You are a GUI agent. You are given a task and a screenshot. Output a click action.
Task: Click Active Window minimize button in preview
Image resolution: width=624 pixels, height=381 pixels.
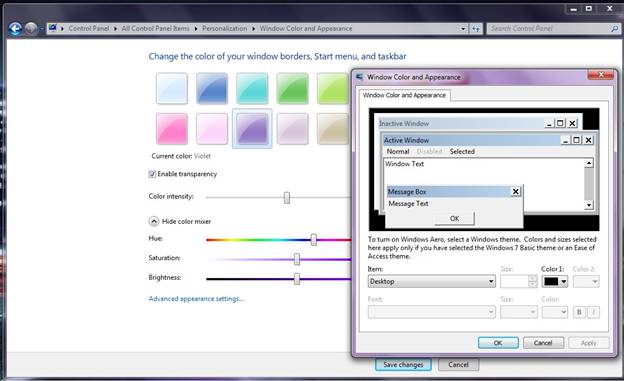tap(566, 140)
